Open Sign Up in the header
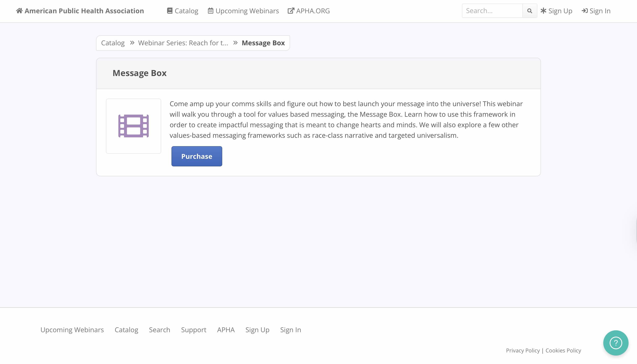The image size is (637, 364). [x=557, y=11]
